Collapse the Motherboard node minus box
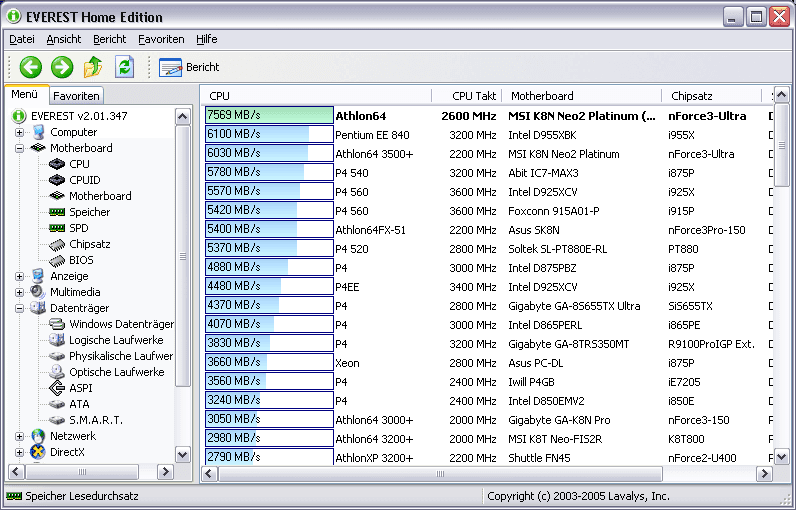Viewport: 796px width, 510px height. click(19, 149)
